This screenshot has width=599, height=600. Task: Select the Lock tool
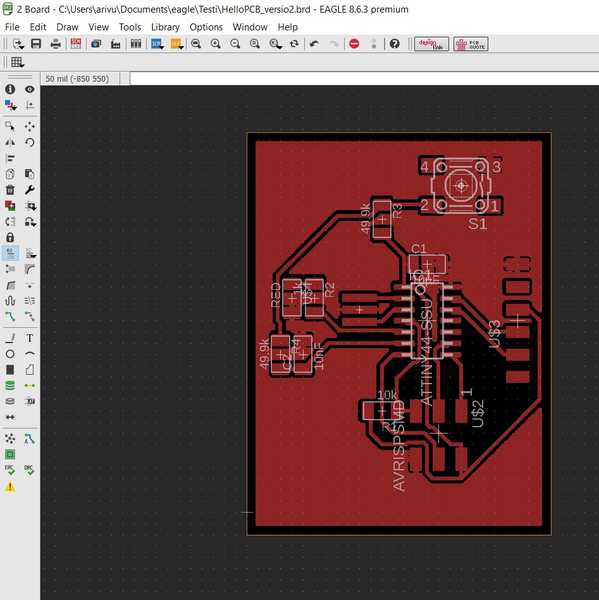click(x=10, y=237)
